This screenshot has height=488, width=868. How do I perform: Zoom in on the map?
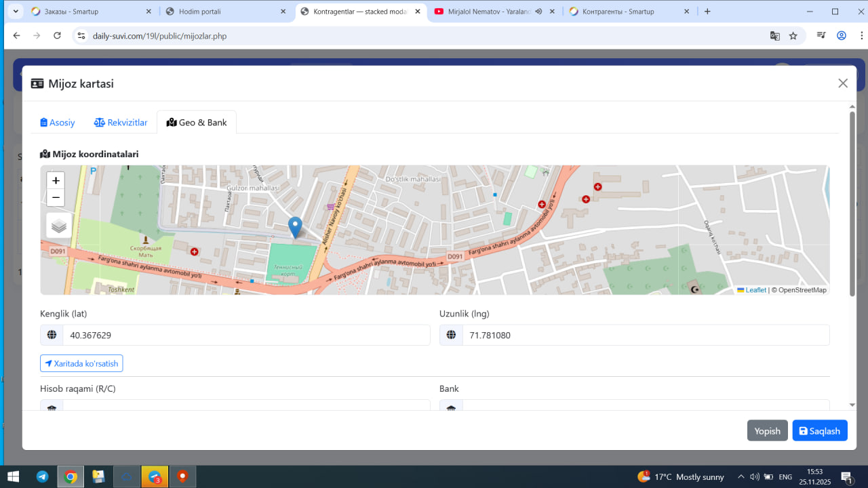[56, 181]
